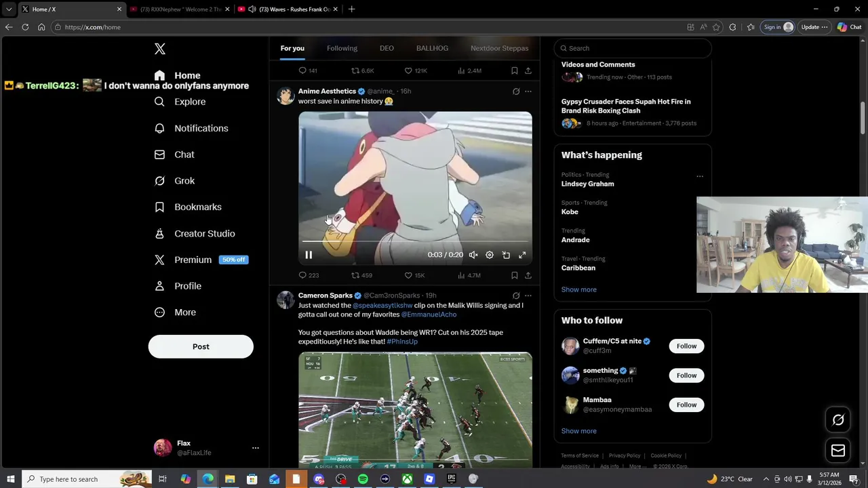
Task: Open Bookmarks in the sidebar
Action: tap(188, 207)
